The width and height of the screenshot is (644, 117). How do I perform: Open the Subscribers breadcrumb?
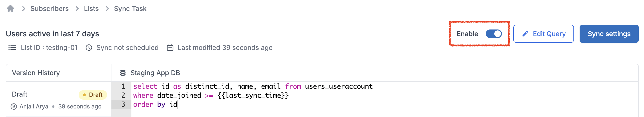(49, 9)
